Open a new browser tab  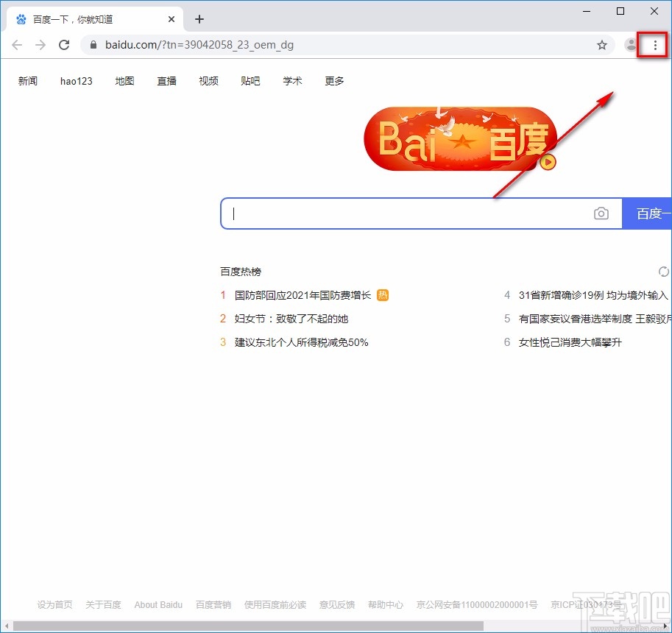click(199, 19)
